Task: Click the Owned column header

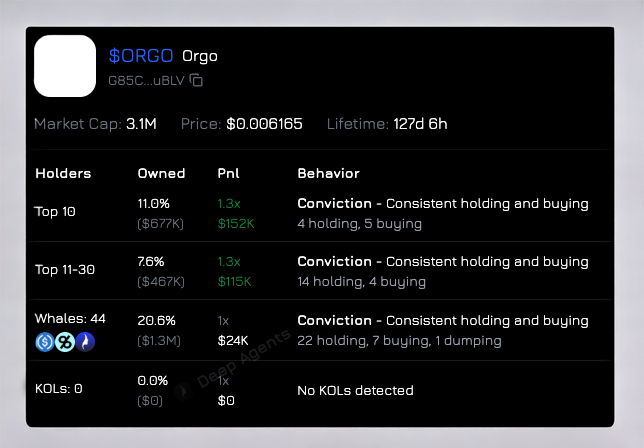Action: tap(161, 173)
